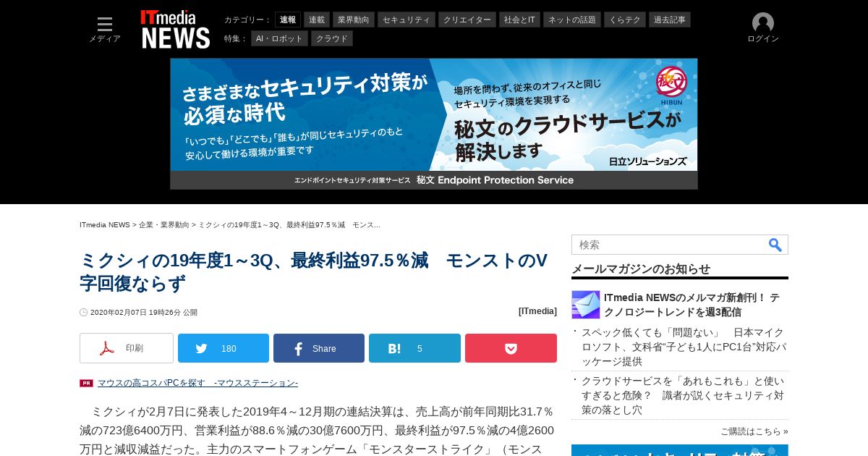Viewport: 868px width, 456px height.
Task: Select the 速報 category tab
Action: coord(288,20)
